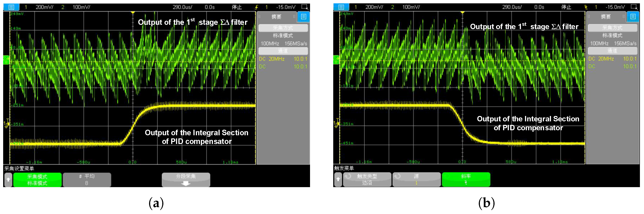Image resolution: width=644 pixels, height=214 pixels.
Task: Click the 采集设置菜单 title
Action: [x=19, y=168]
